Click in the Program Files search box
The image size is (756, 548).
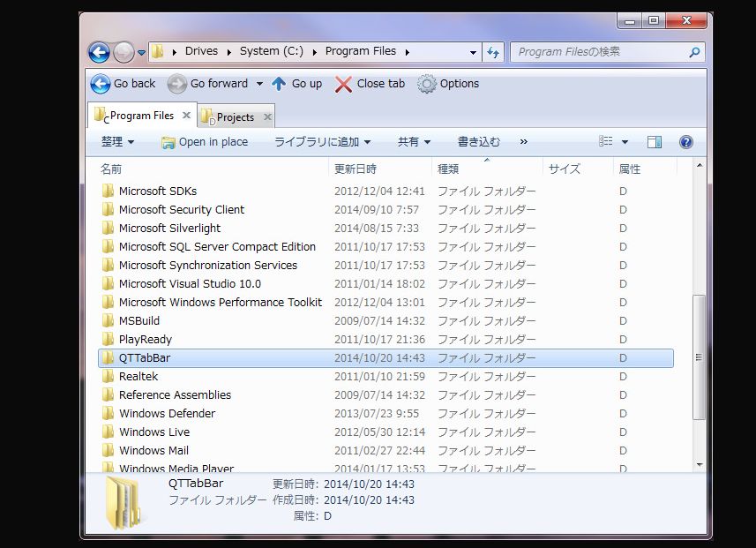(x=600, y=51)
